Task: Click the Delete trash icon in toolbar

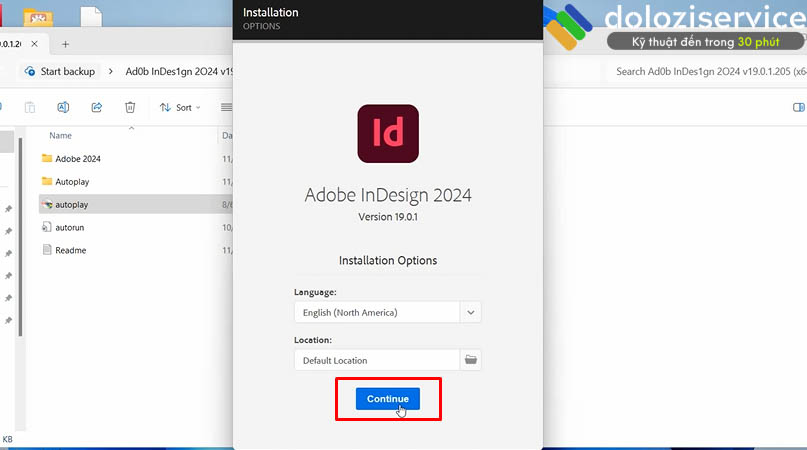Action: 130,107
